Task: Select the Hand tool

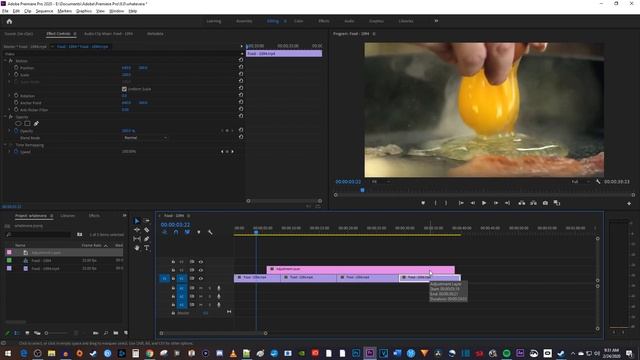Action: click(x=137, y=248)
